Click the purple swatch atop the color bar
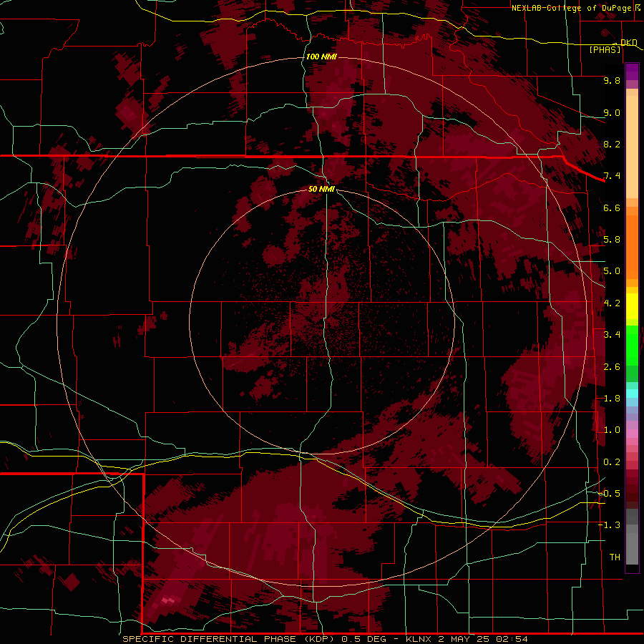The image size is (644, 644). (x=632, y=72)
